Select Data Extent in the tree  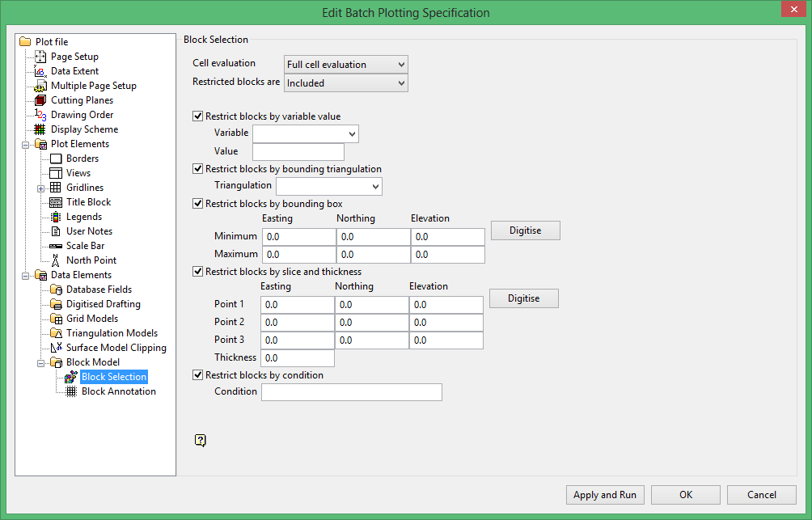coord(74,71)
